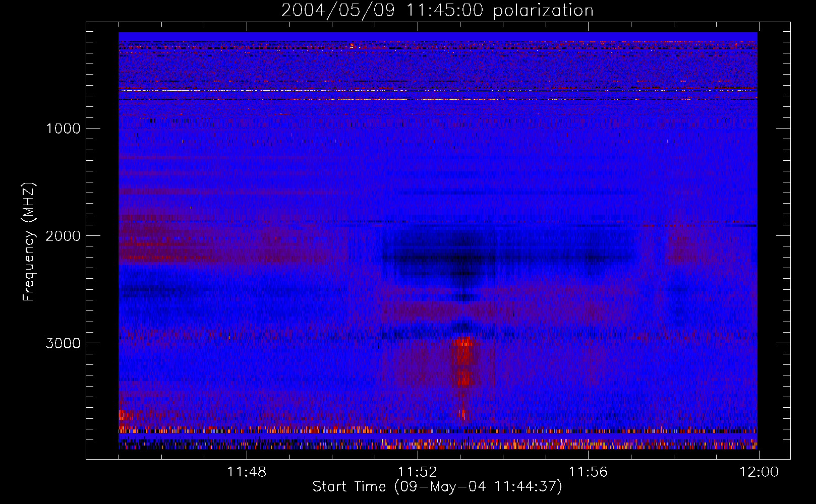Select the 'Frequency (MHZ)' axis label

(x=29, y=242)
